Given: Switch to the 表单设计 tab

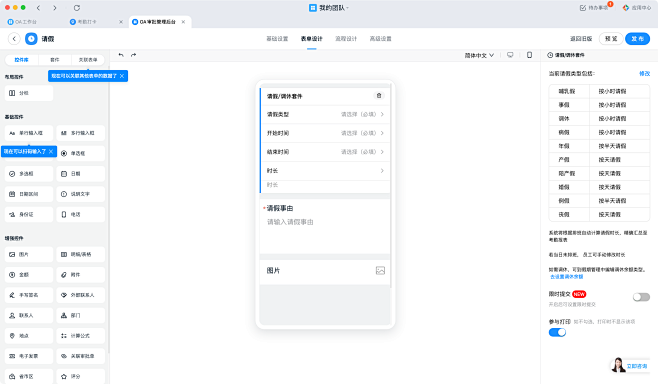Looking at the screenshot, I should tap(311, 39).
